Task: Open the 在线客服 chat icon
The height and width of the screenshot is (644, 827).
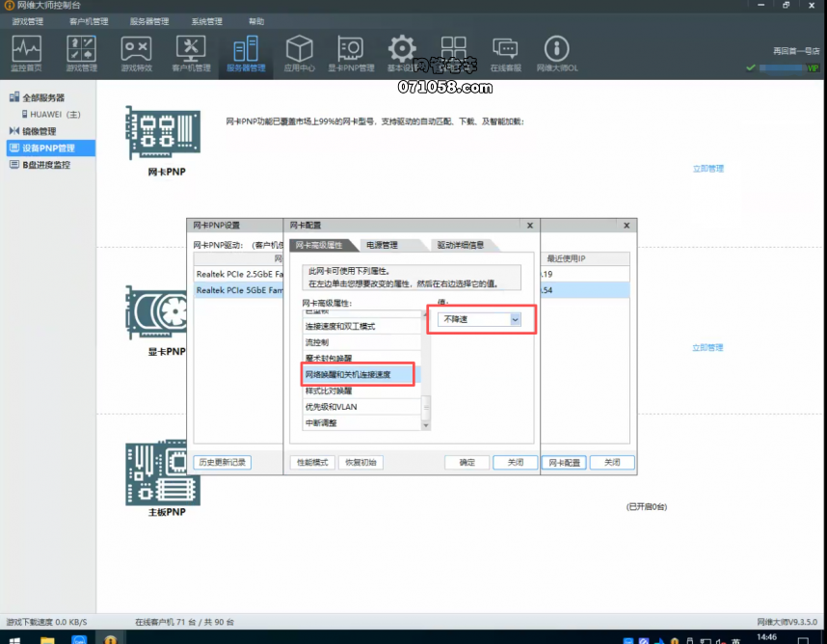Action: (x=505, y=53)
